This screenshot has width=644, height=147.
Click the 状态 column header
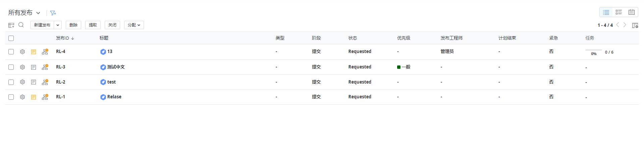pos(353,38)
